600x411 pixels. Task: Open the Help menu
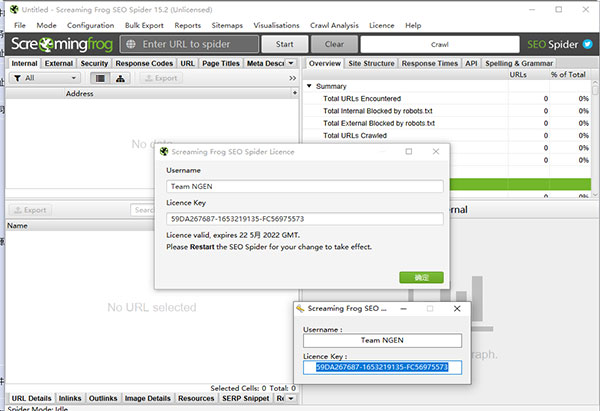point(413,25)
